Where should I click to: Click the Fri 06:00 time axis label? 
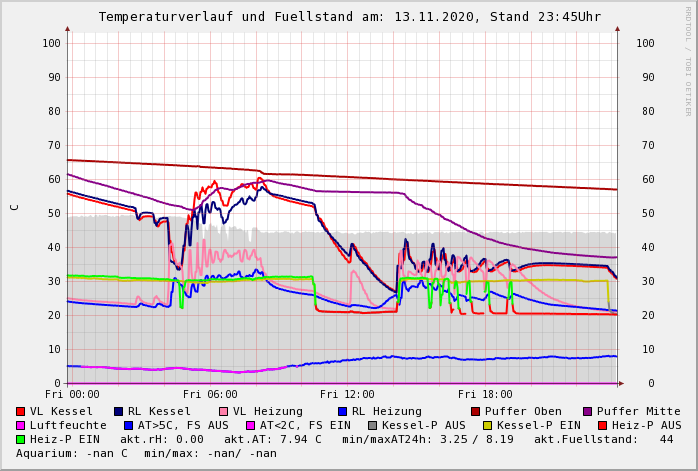pos(210,394)
